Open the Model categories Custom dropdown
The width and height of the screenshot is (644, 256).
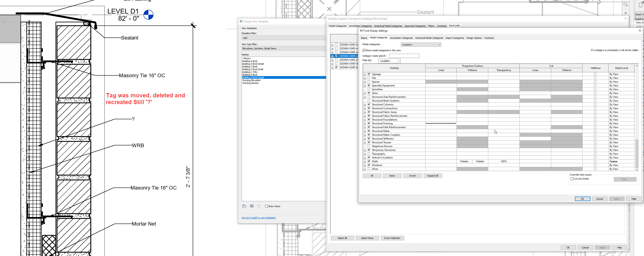pos(421,45)
